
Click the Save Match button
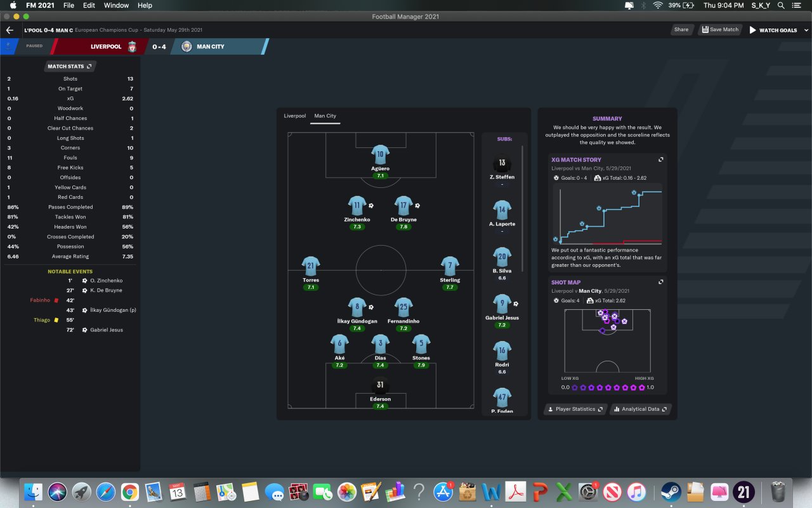click(720, 30)
